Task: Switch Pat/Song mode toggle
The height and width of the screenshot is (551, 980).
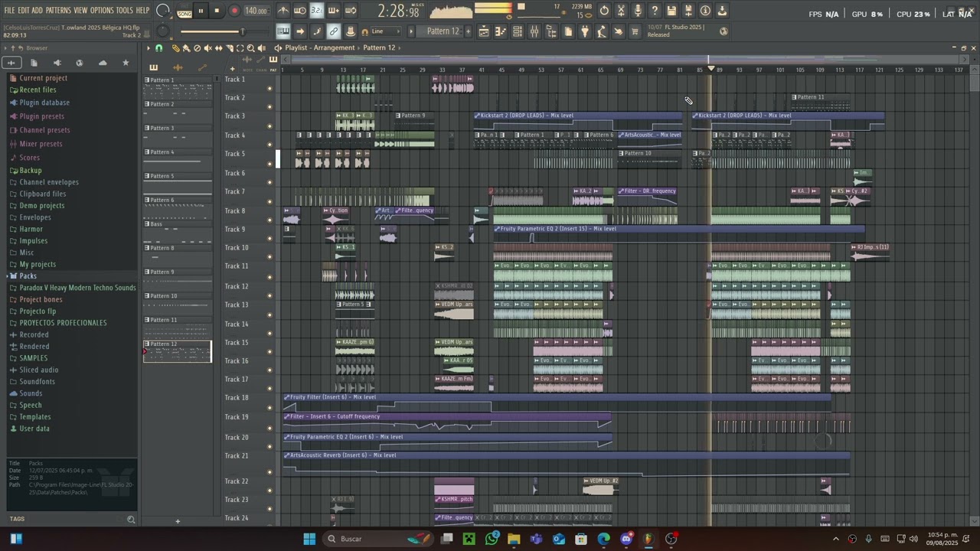Action: (x=185, y=11)
